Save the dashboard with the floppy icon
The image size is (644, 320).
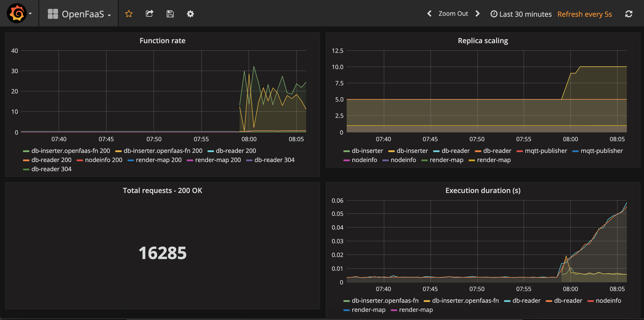170,14
